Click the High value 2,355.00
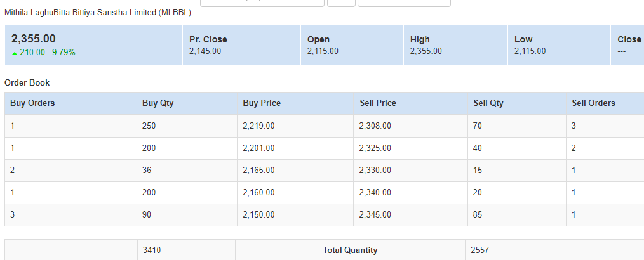The width and height of the screenshot is (644, 260). tap(426, 51)
